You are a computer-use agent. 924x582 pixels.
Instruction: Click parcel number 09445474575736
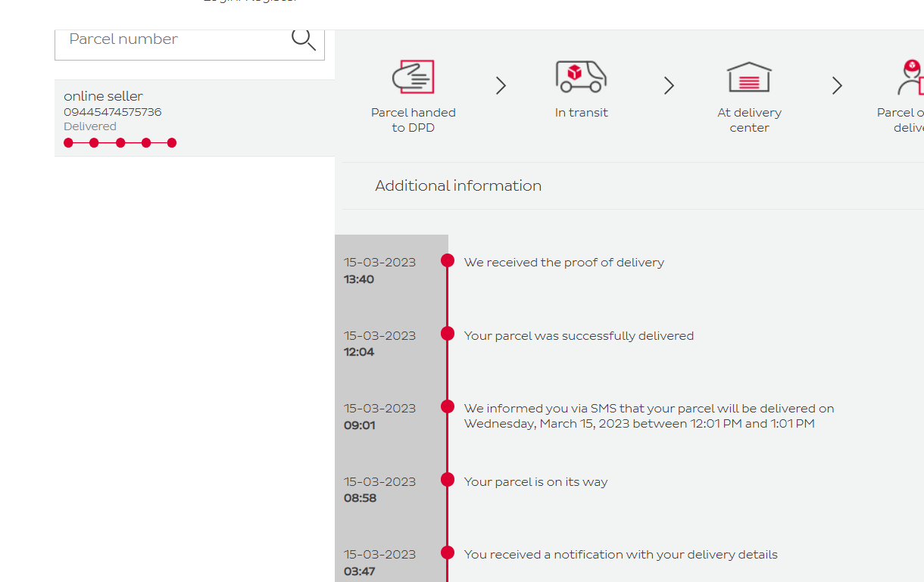[x=112, y=112]
